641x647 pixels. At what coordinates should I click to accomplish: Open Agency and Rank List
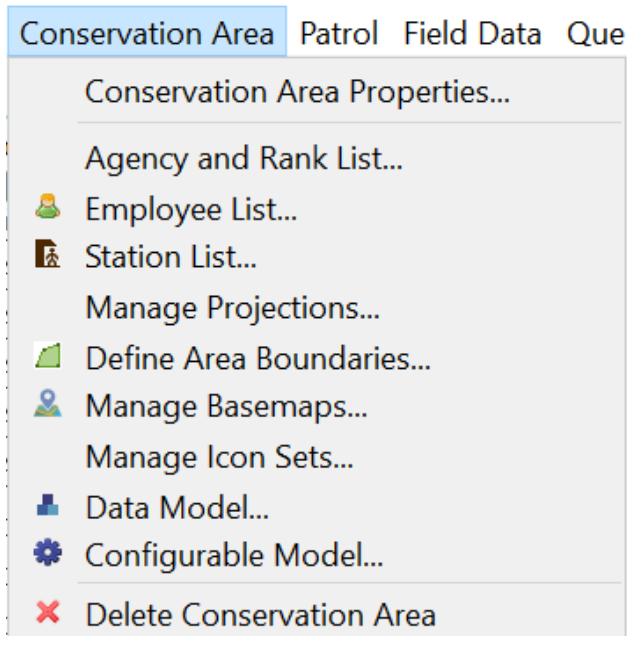pos(244,158)
